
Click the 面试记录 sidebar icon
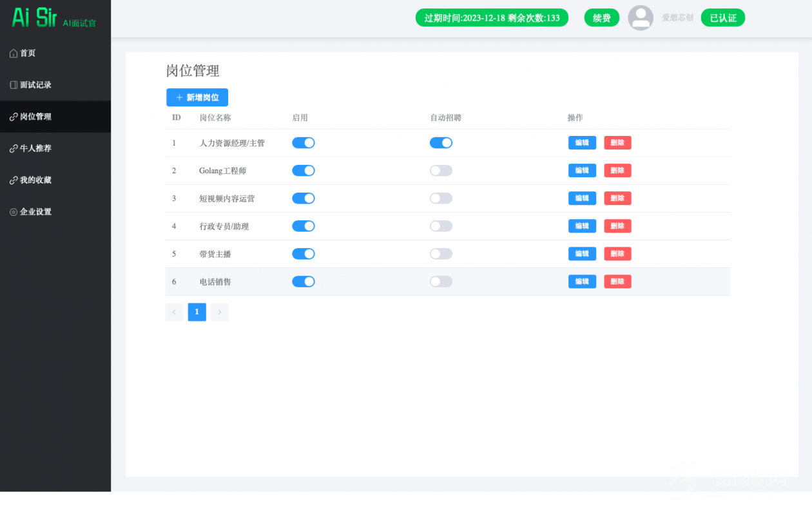point(14,85)
